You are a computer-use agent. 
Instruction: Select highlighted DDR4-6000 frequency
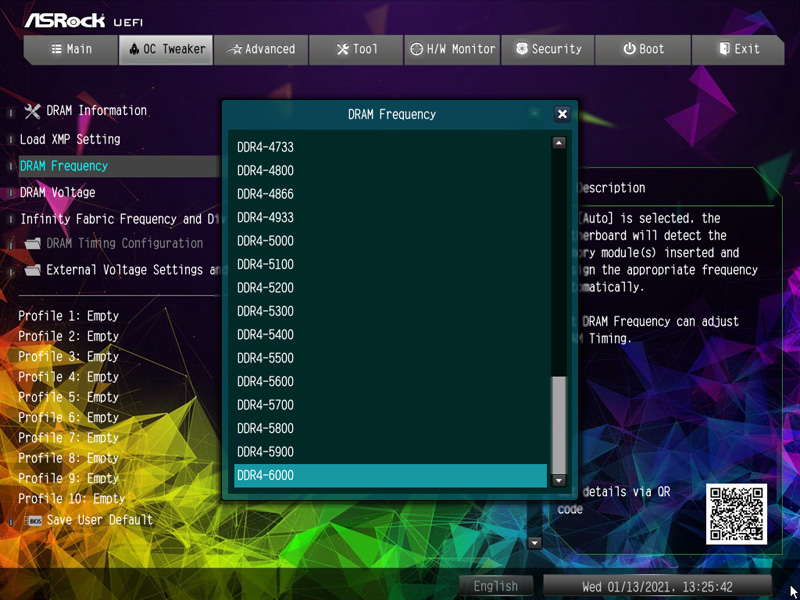point(390,476)
